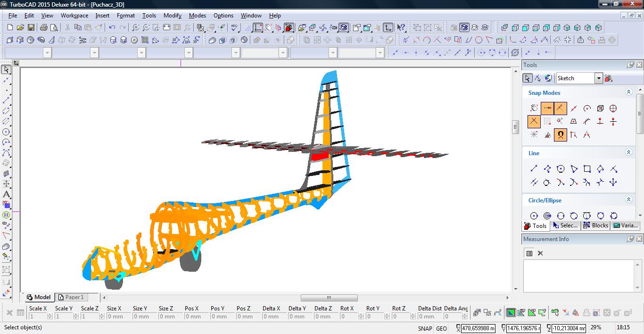
Task: Click the Undo arrow icon
Action: coord(112,28)
